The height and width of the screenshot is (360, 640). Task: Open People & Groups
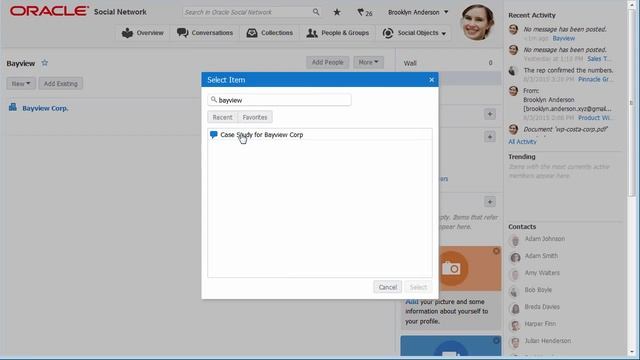(x=338, y=33)
